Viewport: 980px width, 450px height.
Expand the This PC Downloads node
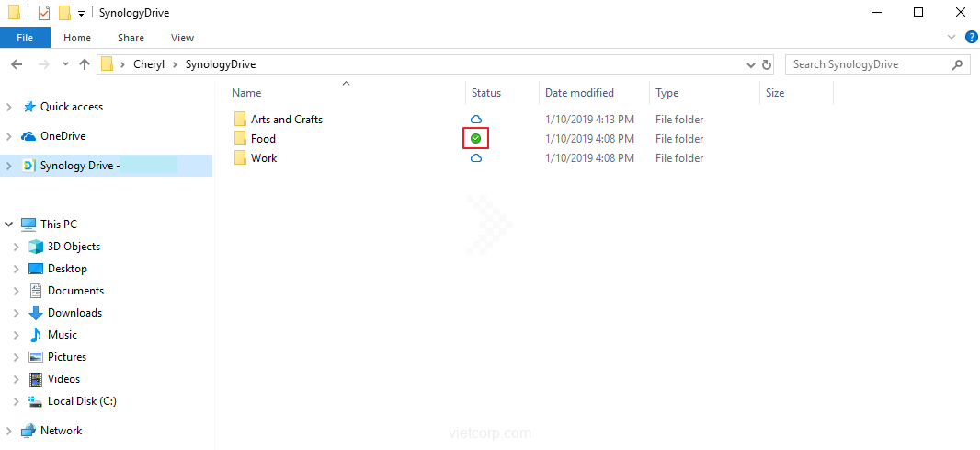pos(17,313)
